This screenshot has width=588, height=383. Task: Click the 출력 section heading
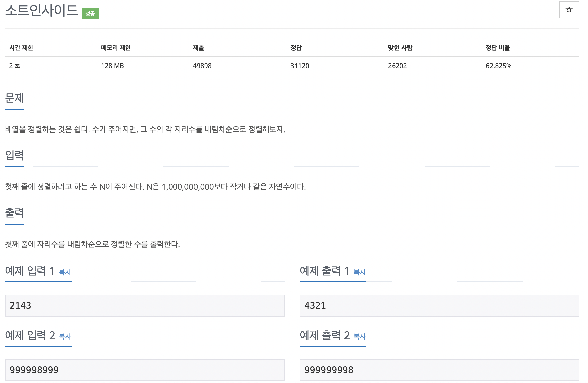pos(15,213)
